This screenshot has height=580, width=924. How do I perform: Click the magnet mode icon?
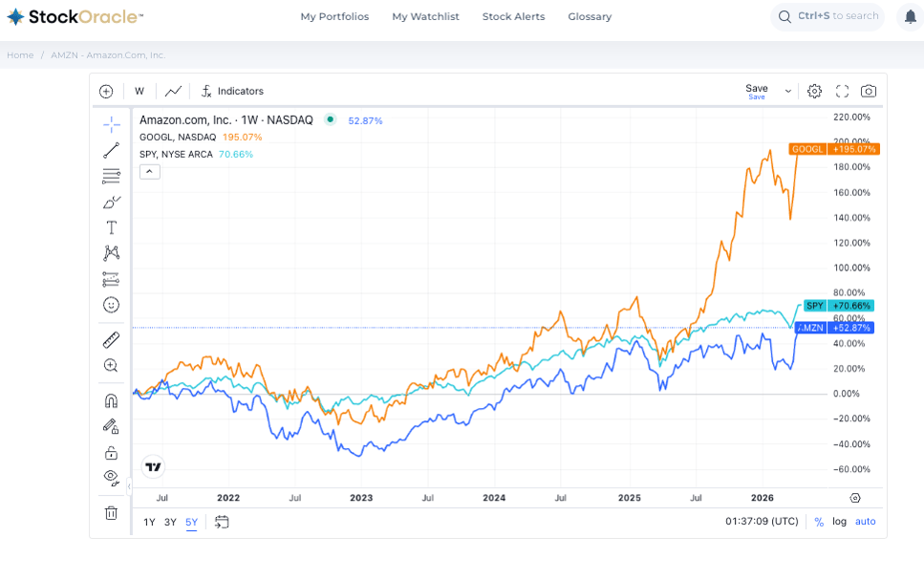(x=111, y=401)
